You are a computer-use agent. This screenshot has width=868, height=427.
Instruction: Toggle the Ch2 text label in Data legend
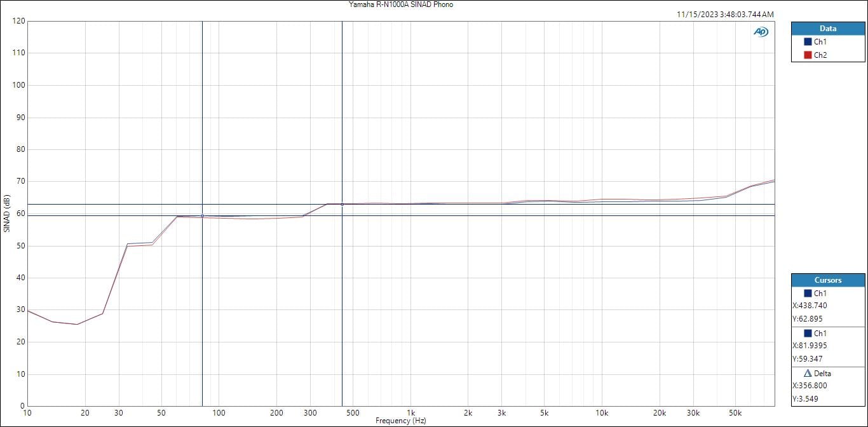[x=820, y=55]
